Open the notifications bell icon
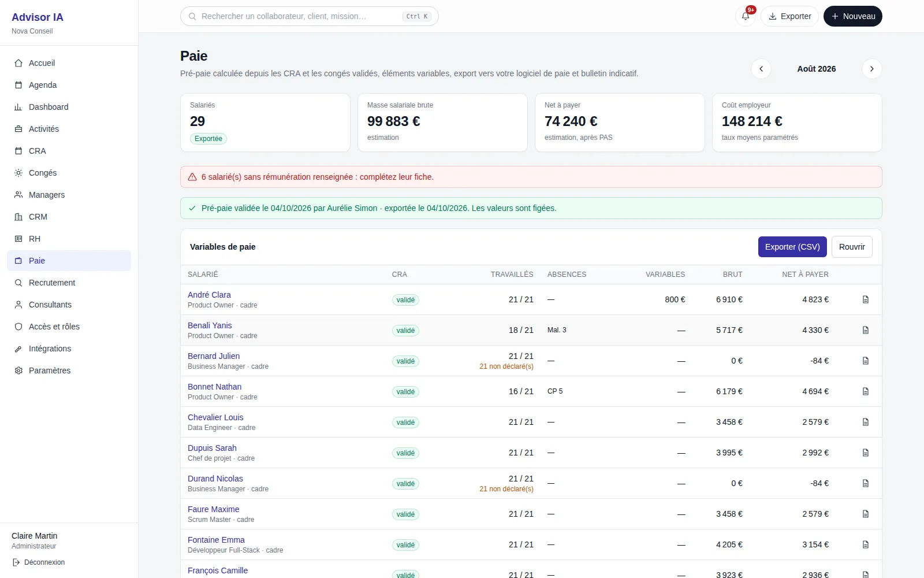The height and width of the screenshot is (578, 924). pyautogui.click(x=746, y=16)
